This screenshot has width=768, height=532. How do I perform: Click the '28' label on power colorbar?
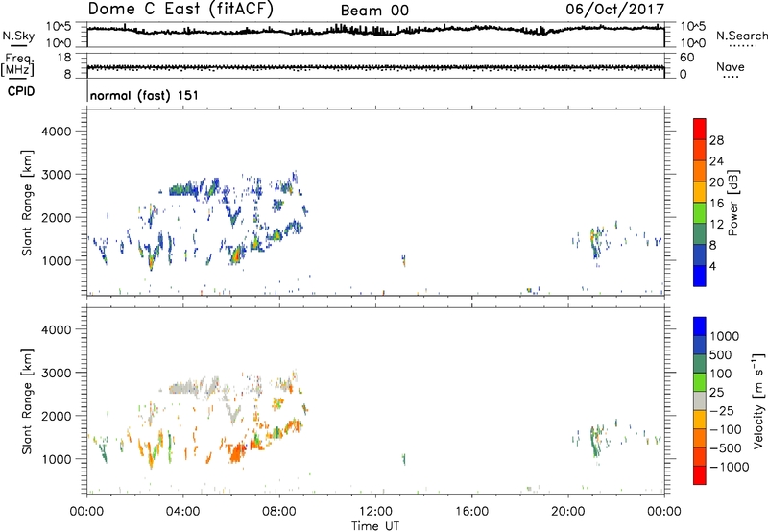pos(716,140)
